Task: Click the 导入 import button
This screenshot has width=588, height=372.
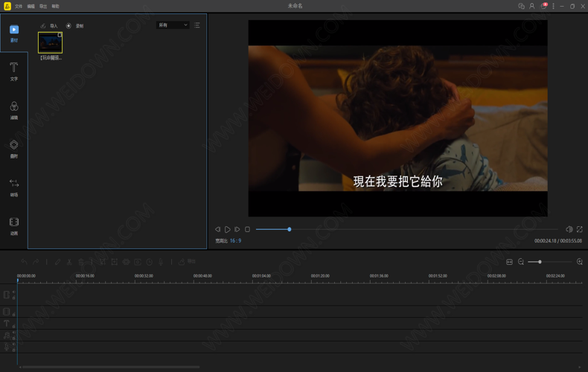Action: pos(49,26)
